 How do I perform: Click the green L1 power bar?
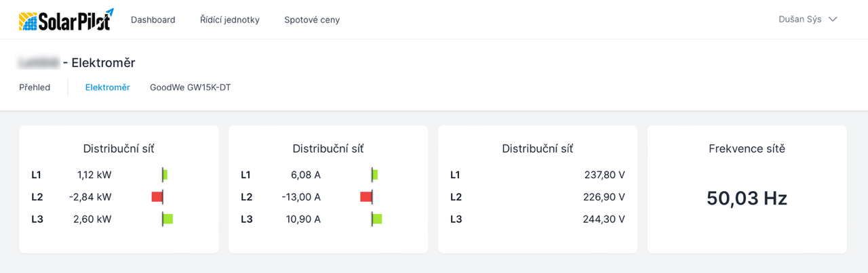point(165,175)
